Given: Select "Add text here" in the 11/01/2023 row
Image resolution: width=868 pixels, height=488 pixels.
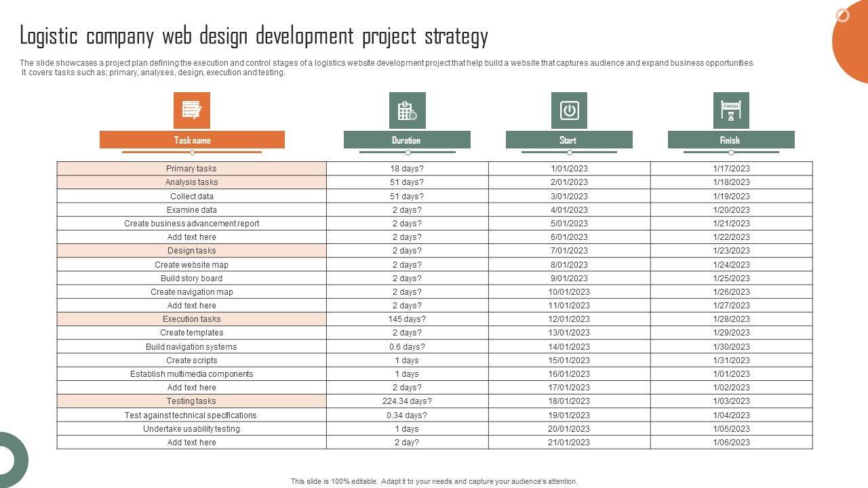Looking at the screenshot, I should [x=192, y=306].
